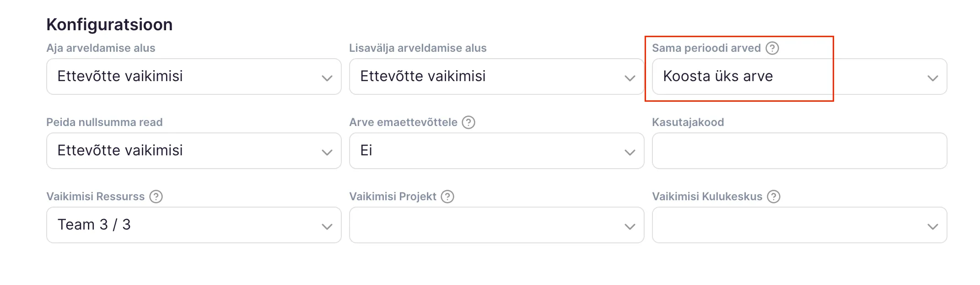Click the 'Lisavälja arveldamise alus' label

[418, 48]
